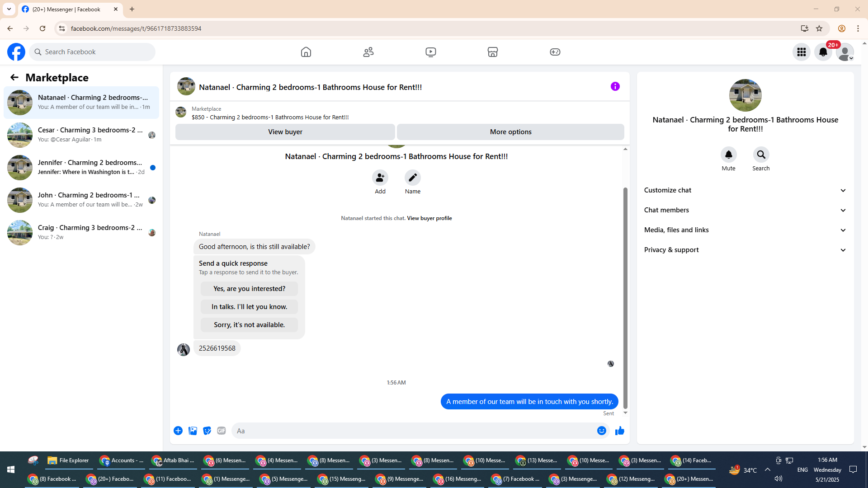
Task: Attach a file with the photo icon
Action: (193, 431)
